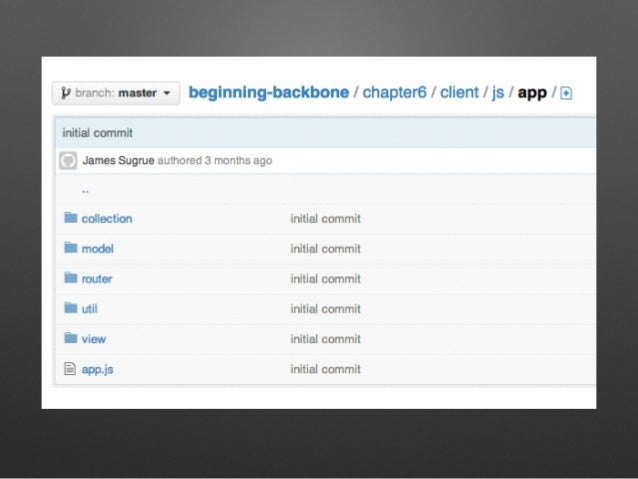638x479 pixels.
Task: Click the view folder icon
Action: (x=71, y=338)
